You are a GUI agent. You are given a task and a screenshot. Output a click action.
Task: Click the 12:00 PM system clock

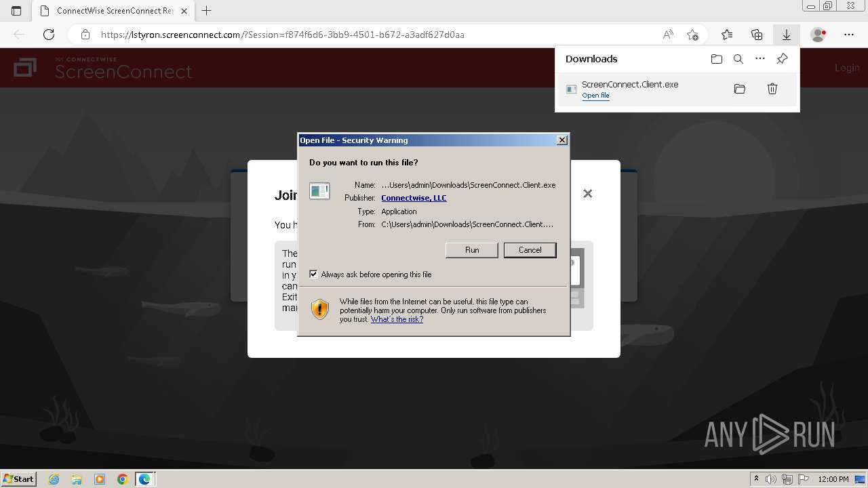833,479
